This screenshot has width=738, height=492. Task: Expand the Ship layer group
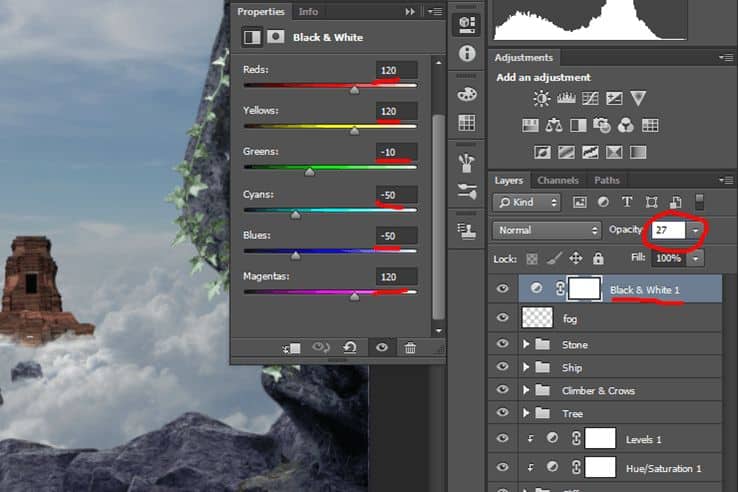coord(526,367)
